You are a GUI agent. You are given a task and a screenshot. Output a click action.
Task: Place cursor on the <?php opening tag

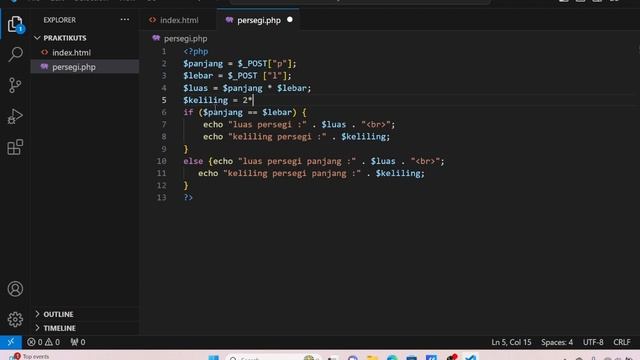coord(196,51)
